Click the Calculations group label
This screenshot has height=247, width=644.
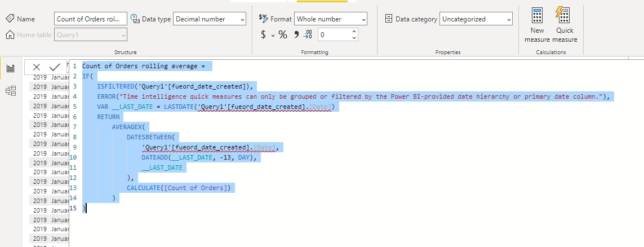pos(551,52)
